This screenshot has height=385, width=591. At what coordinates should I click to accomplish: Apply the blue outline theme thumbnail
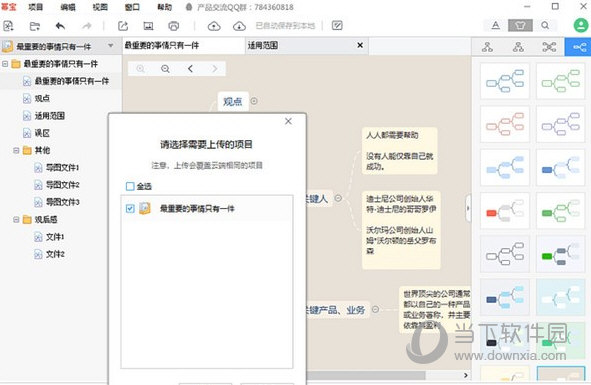point(505,81)
